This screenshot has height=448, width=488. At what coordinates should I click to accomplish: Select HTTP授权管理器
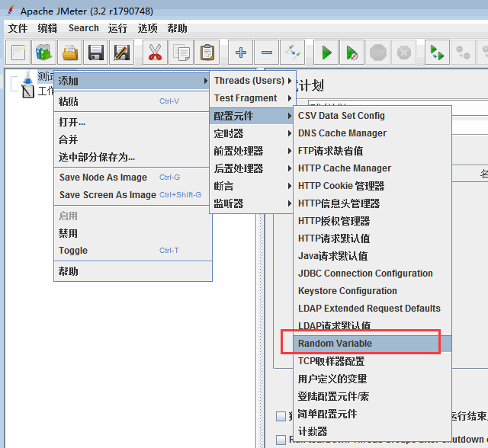[373, 221]
